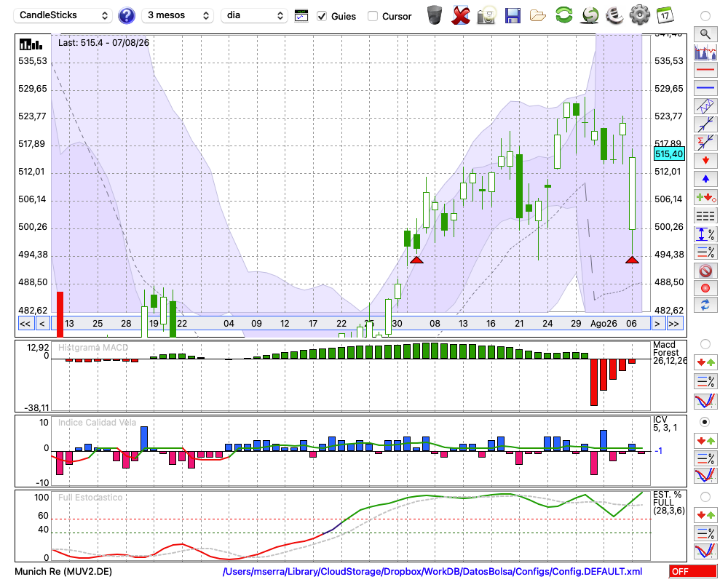The width and height of the screenshot is (728, 582).
Task: Click the trash bin icon
Action: (x=435, y=15)
